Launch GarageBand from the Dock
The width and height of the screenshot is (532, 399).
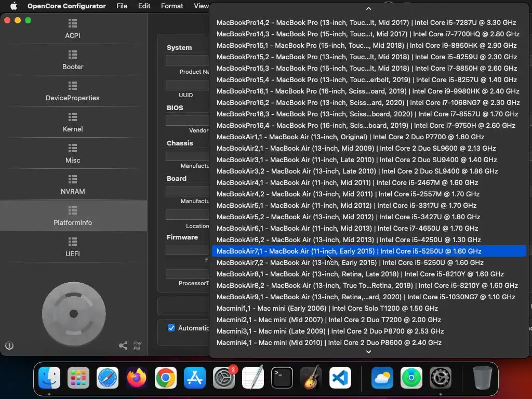tap(311, 378)
